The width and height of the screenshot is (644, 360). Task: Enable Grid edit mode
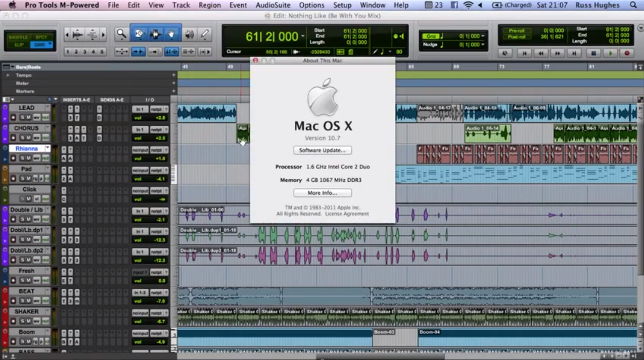(x=41, y=44)
